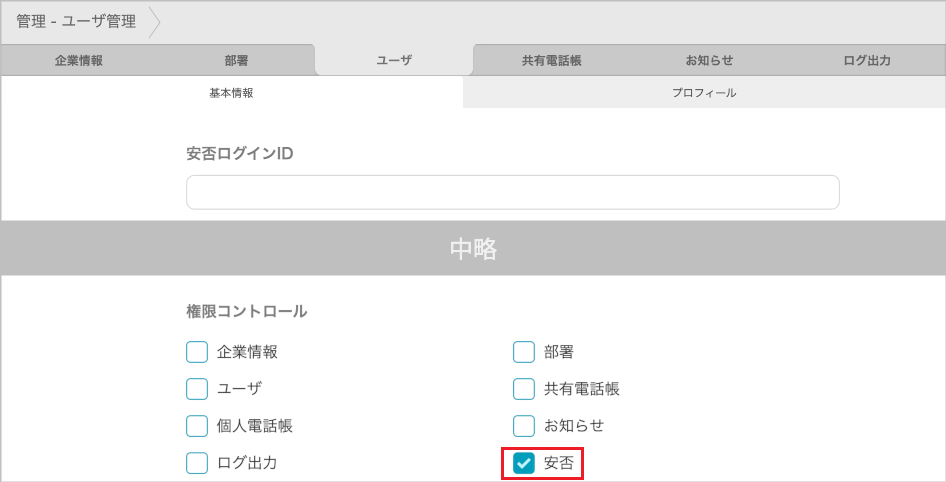Enable the お知らせ permission checkbox

(x=524, y=426)
